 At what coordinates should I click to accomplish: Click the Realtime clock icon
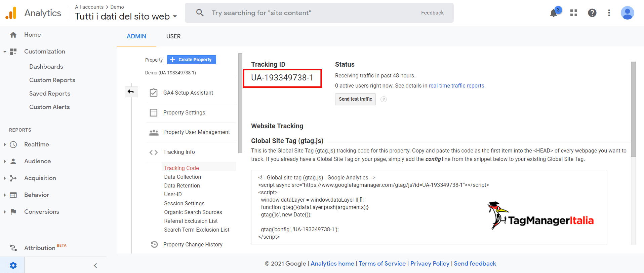click(x=13, y=144)
